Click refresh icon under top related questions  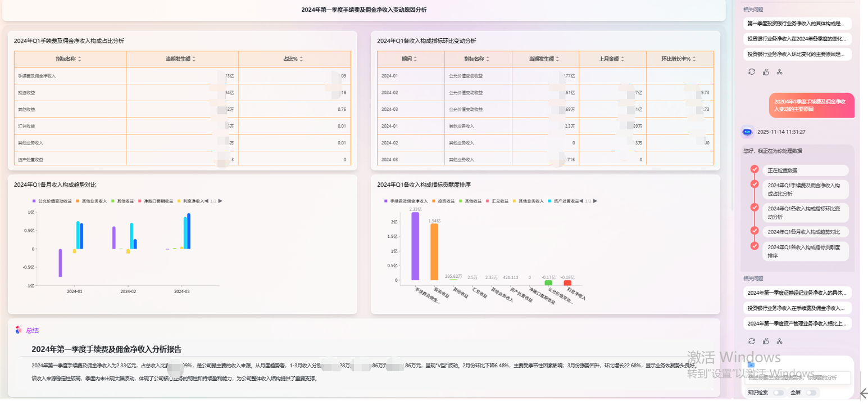[x=752, y=71]
